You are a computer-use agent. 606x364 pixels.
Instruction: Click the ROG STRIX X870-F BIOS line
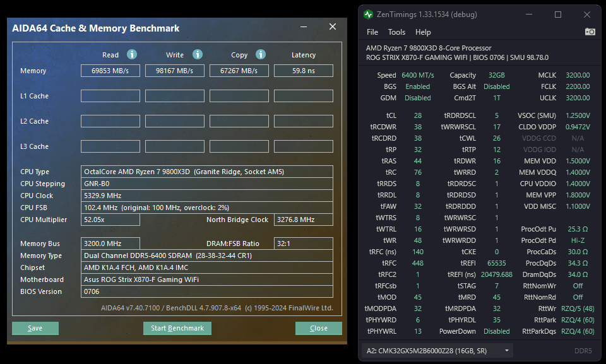(457, 57)
